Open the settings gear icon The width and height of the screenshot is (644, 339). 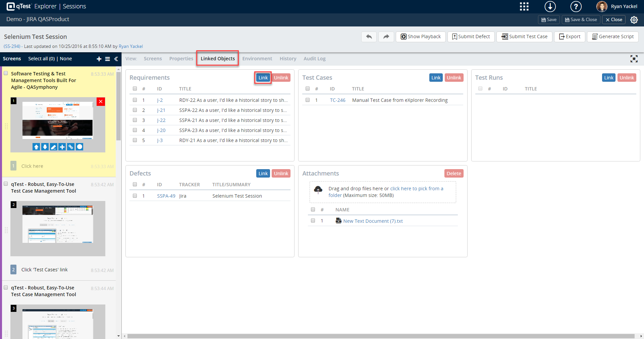tap(634, 20)
